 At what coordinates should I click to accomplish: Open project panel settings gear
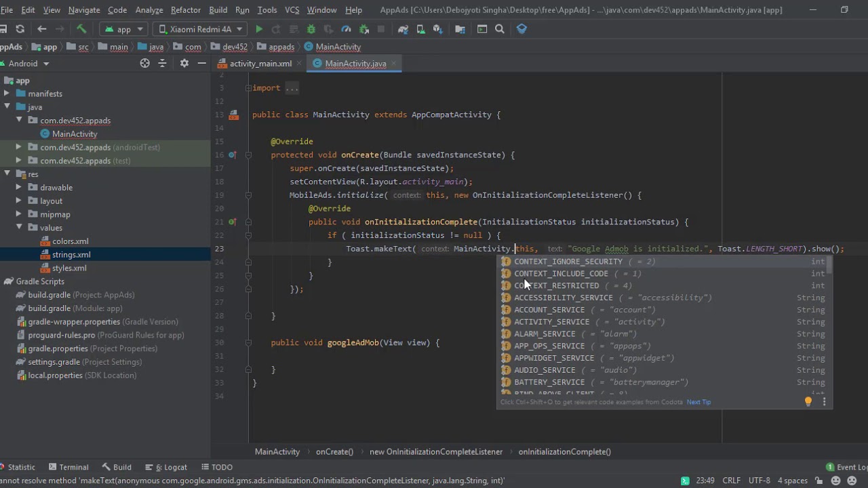[184, 63]
